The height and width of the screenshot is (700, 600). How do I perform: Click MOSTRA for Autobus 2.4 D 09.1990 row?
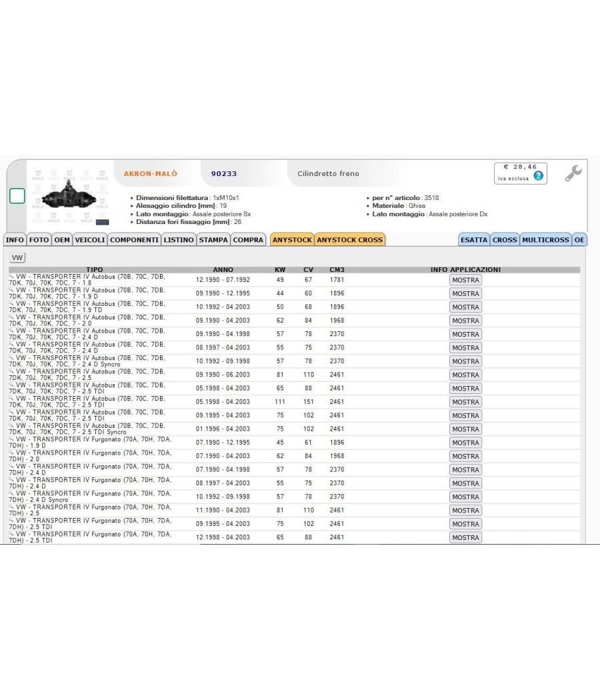click(465, 335)
